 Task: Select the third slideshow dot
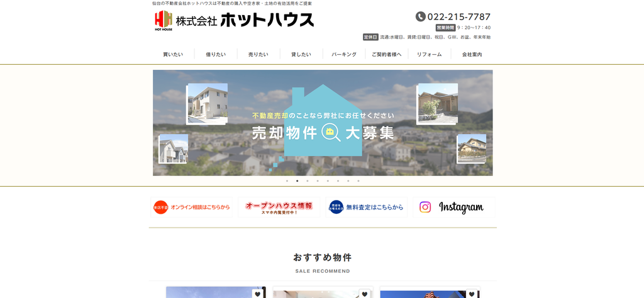click(x=307, y=180)
